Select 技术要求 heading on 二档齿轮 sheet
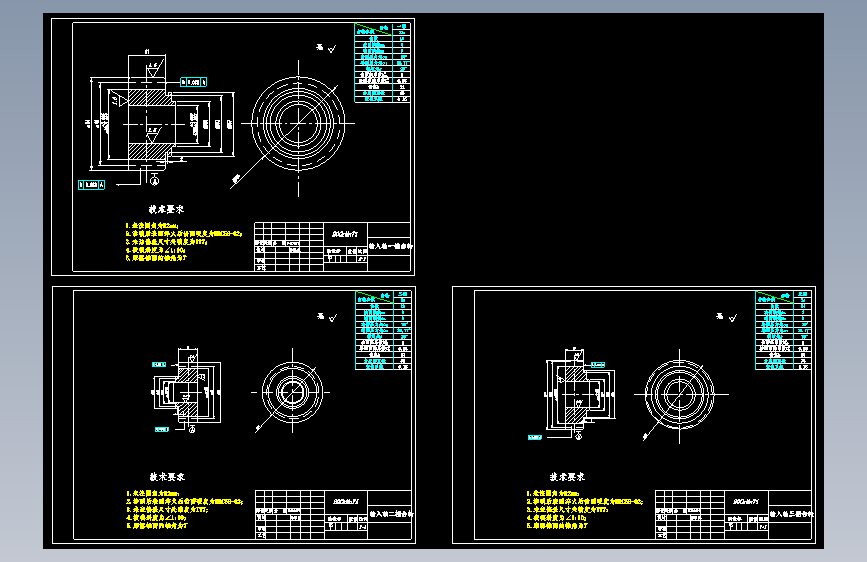Image resolution: width=867 pixels, height=562 pixels. click(x=167, y=477)
